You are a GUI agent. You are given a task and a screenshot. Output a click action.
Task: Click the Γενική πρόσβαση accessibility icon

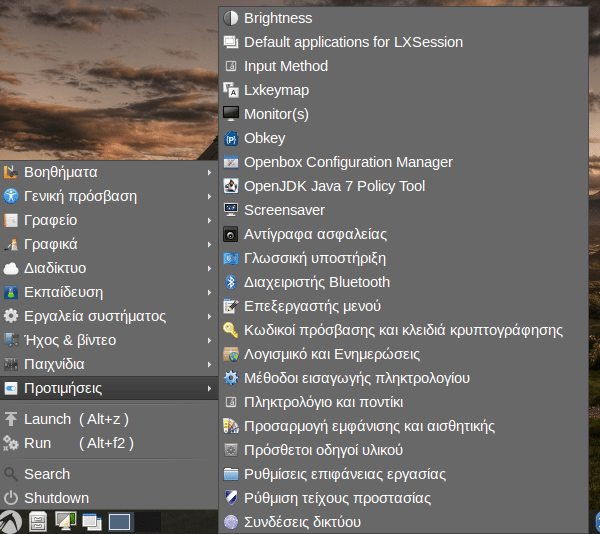11,196
